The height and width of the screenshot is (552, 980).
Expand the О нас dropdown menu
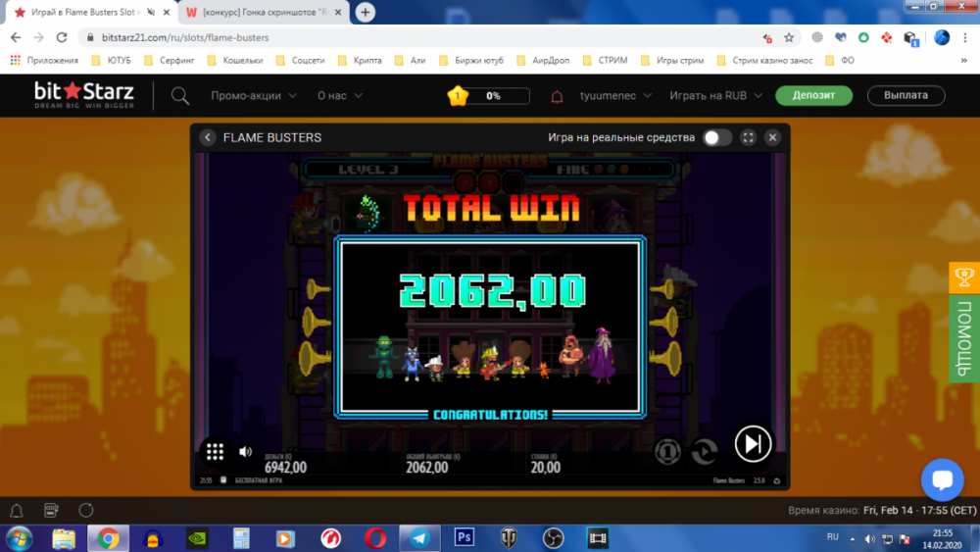[340, 96]
